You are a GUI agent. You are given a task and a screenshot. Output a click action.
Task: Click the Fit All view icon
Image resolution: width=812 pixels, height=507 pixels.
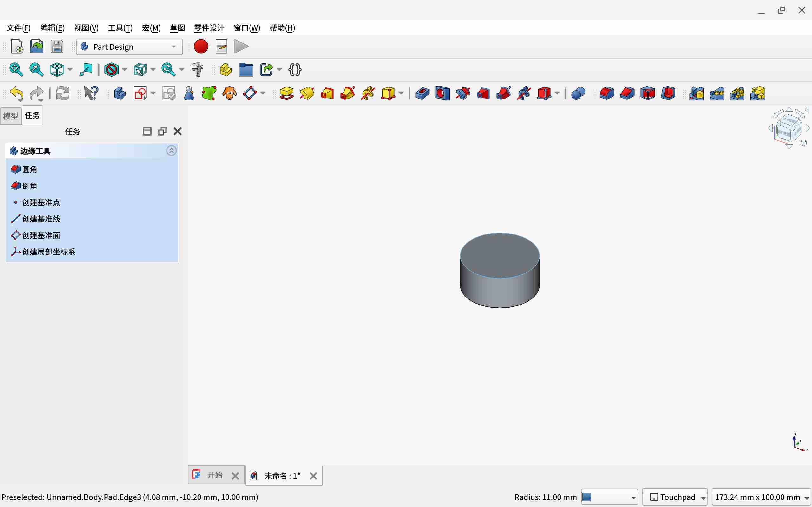16,70
